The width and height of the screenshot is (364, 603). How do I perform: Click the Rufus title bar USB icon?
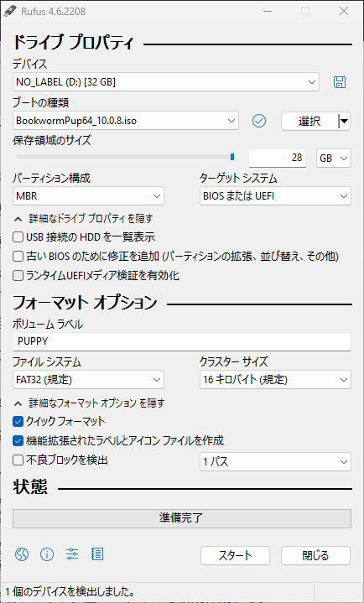point(10,11)
